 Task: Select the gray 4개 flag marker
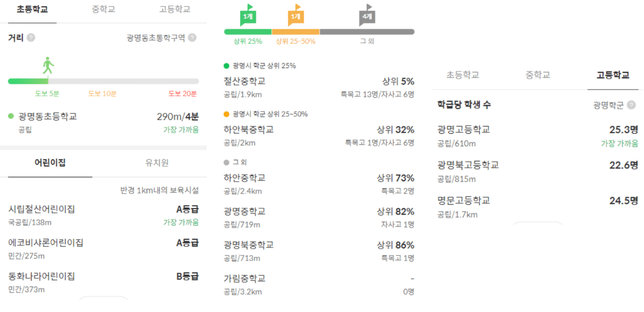tap(367, 16)
